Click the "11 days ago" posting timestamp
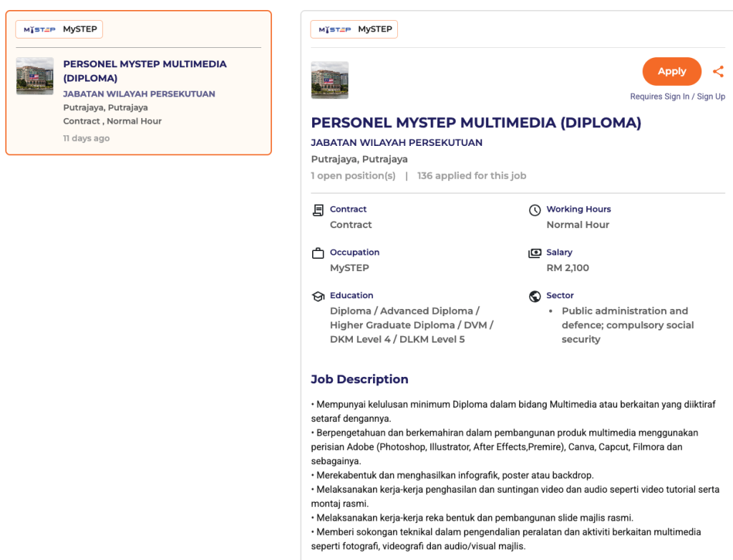The height and width of the screenshot is (560, 733). click(x=87, y=138)
